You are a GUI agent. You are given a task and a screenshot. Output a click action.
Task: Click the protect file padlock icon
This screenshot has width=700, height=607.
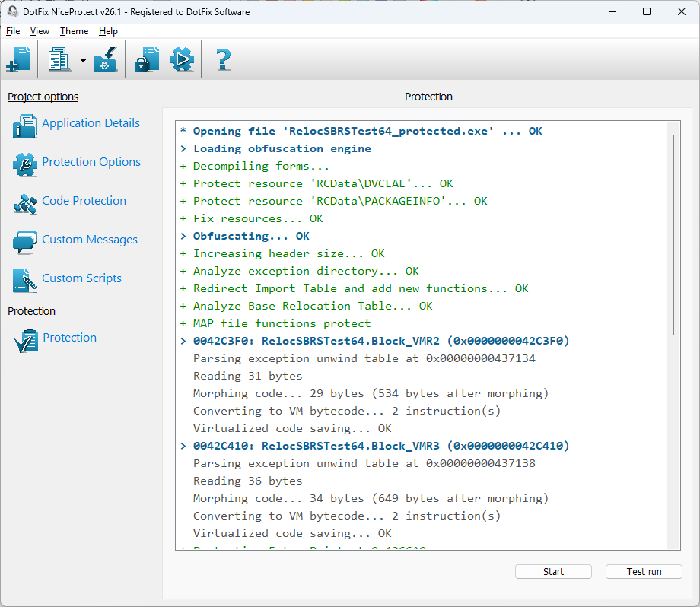point(147,59)
